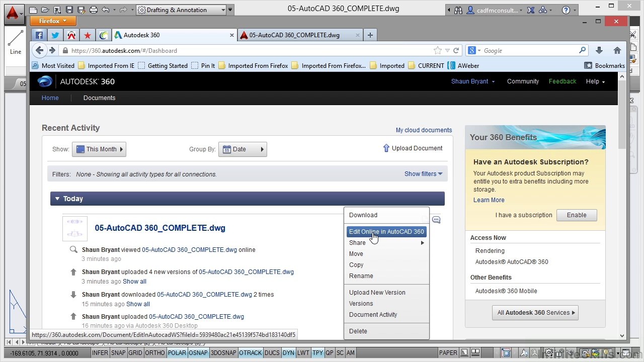The height and width of the screenshot is (362, 644).
Task: Click search magnifier in Google search box
Action: [x=582, y=50]
